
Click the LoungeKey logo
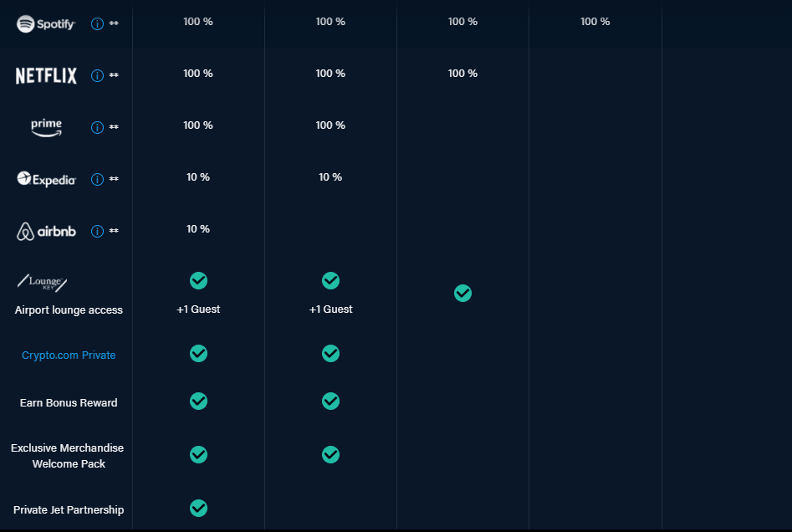click(43, 283)
